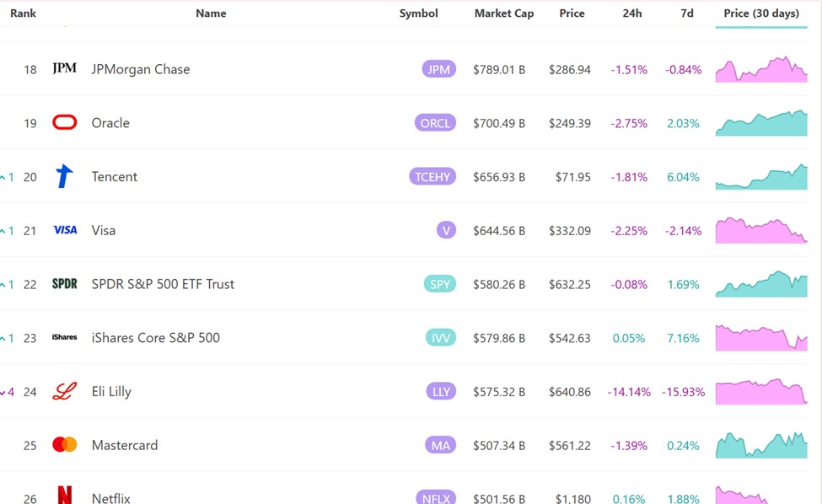822x504 pixels.
Task: Click the Eli Lilly script logo
Action: [64, 391]
